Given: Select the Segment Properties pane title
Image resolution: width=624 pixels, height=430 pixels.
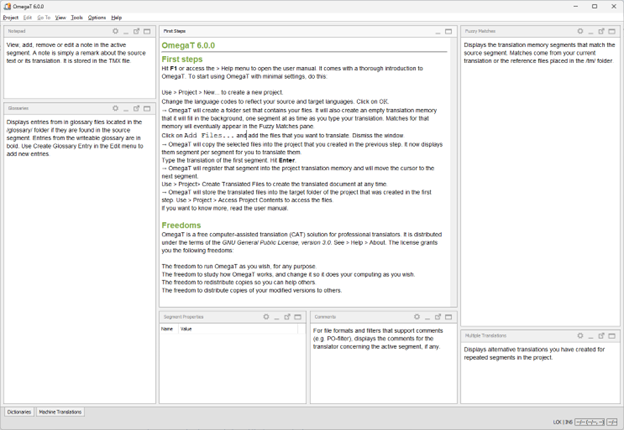Looking at the screenshot, I should (x=183, y=317).
